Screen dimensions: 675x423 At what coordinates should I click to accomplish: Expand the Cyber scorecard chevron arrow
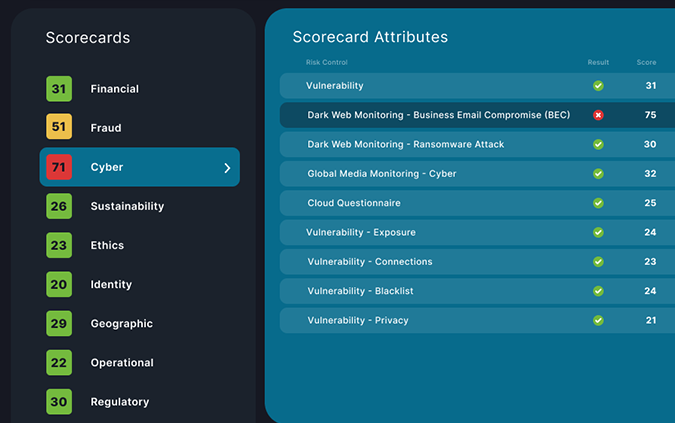[x=227, y=168]
